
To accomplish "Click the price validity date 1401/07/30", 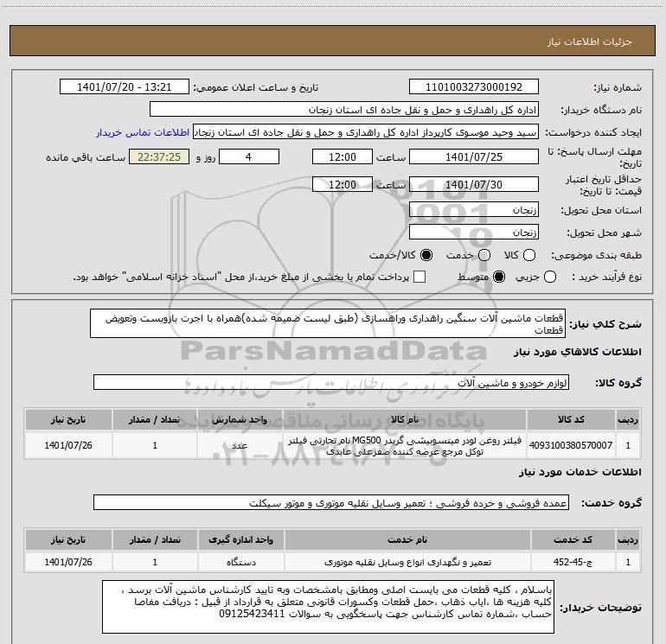I will pyautogui.click(x=474, y=184).
